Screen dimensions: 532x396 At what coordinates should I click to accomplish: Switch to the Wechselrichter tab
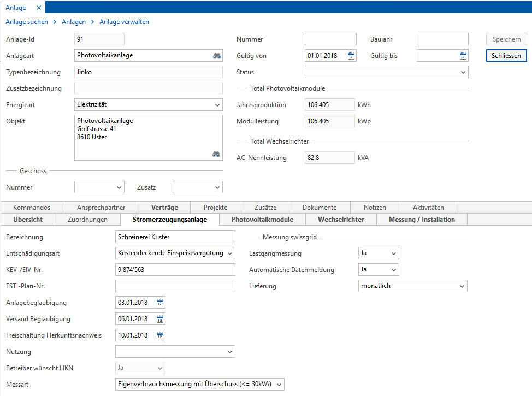click(x=341, y=220)
